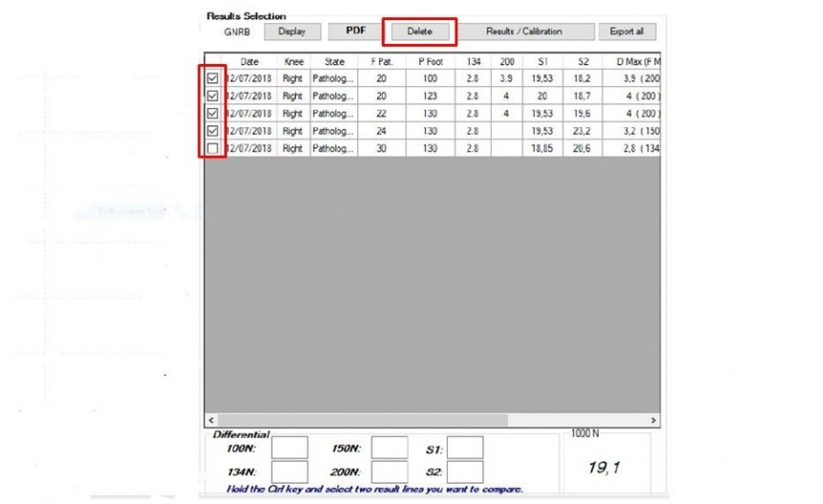Click the S2 differential field
Screen dimensions: 823x504
point(465,472)
